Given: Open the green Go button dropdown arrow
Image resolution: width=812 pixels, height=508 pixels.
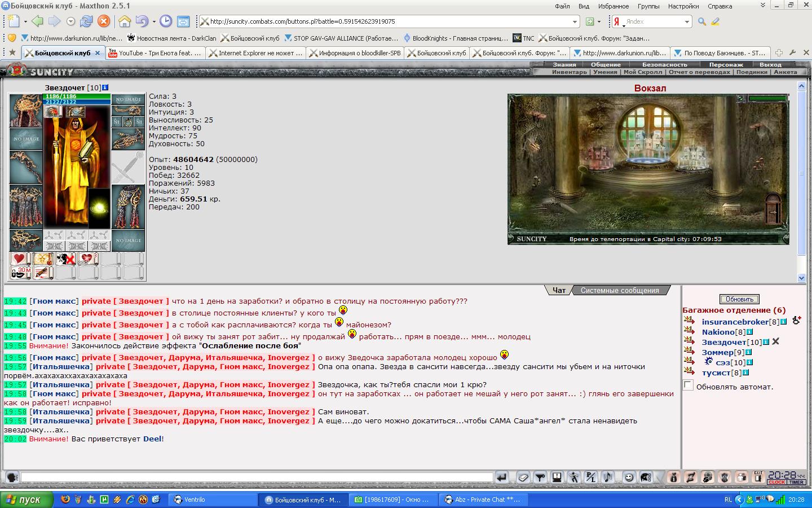Looking at the screenshot, I should tap(599, 22).
